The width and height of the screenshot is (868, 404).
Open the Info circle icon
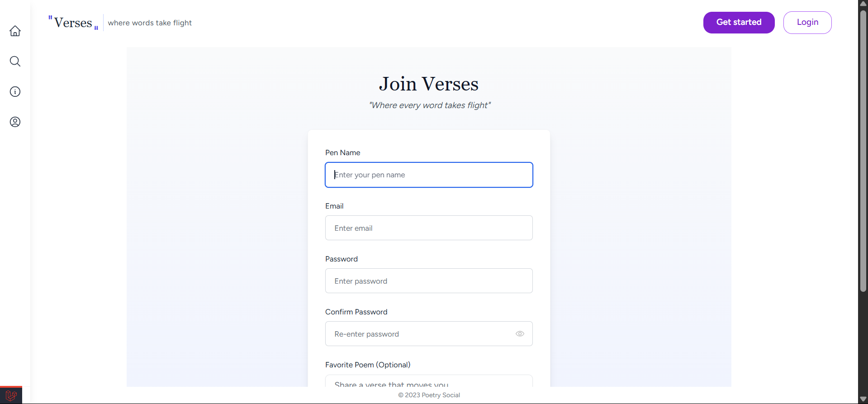pos(15,91)
